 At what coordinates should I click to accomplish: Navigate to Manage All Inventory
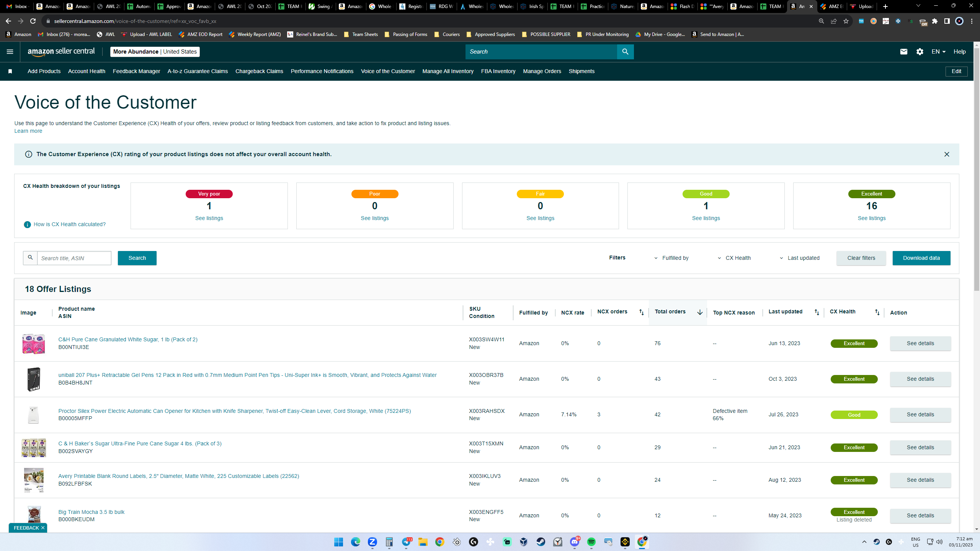pos(448,72)
